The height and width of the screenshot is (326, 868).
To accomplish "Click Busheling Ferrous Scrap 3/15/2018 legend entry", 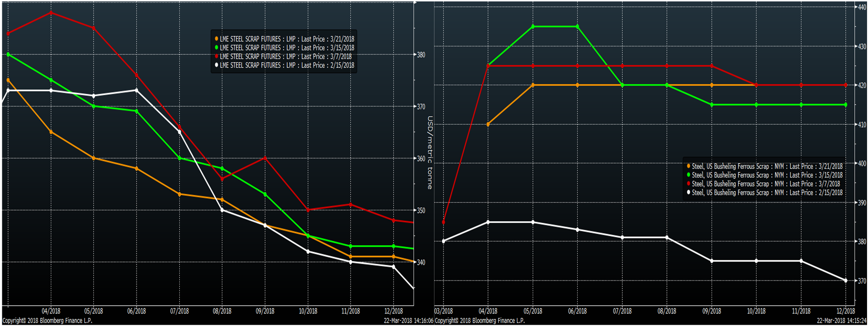I will coord(766,175).
